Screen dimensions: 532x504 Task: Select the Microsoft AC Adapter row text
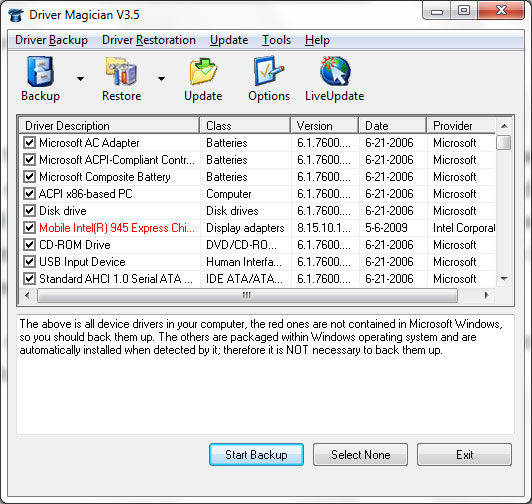click(x=89, y=143)
